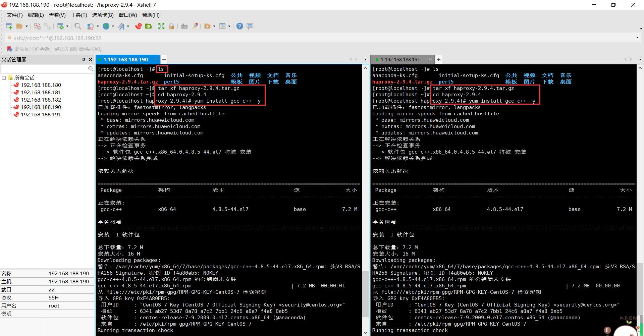
Task: Close the session manager panel
Action: click(91, 59)
